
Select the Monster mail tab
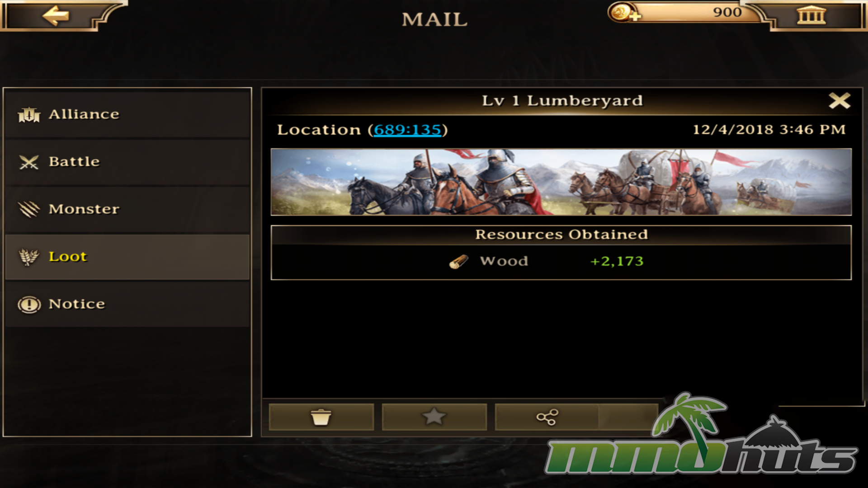127,209
